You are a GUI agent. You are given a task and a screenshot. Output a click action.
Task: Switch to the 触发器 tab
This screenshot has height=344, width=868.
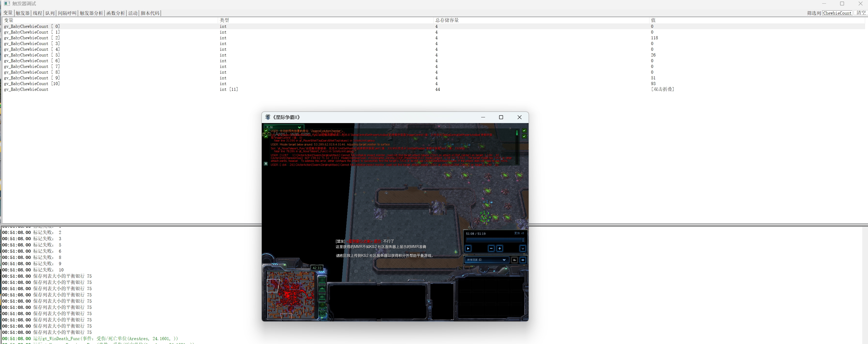(23, 13)
